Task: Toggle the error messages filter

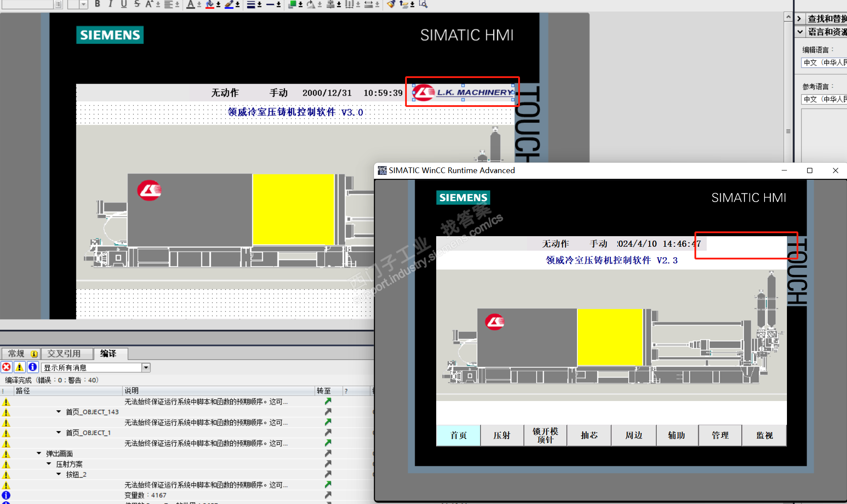Action: click(7, 367)
